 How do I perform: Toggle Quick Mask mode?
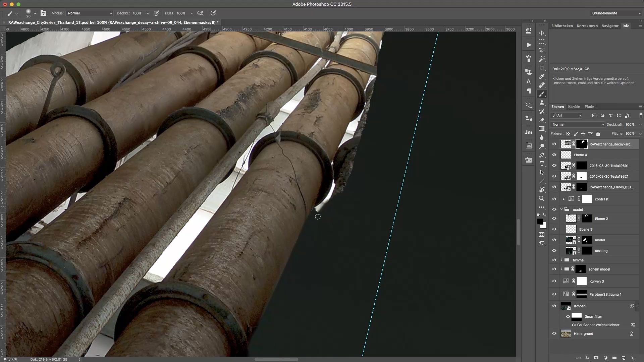(542, 234)
